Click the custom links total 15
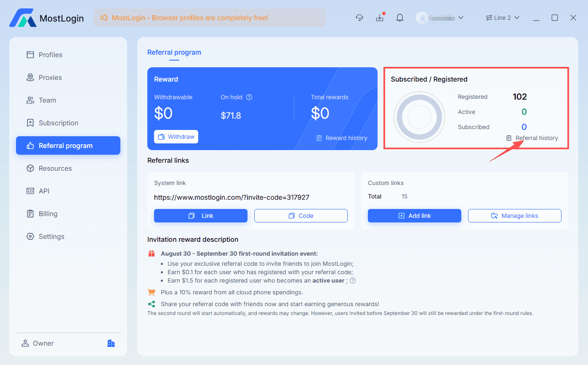This screenshot has width=588, height=365. tap(404, 196)
